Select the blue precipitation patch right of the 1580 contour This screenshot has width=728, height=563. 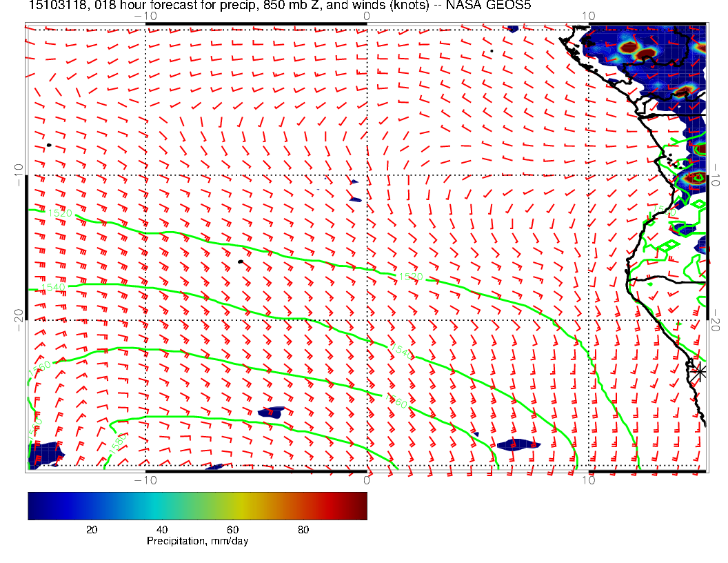pos(271,412)
